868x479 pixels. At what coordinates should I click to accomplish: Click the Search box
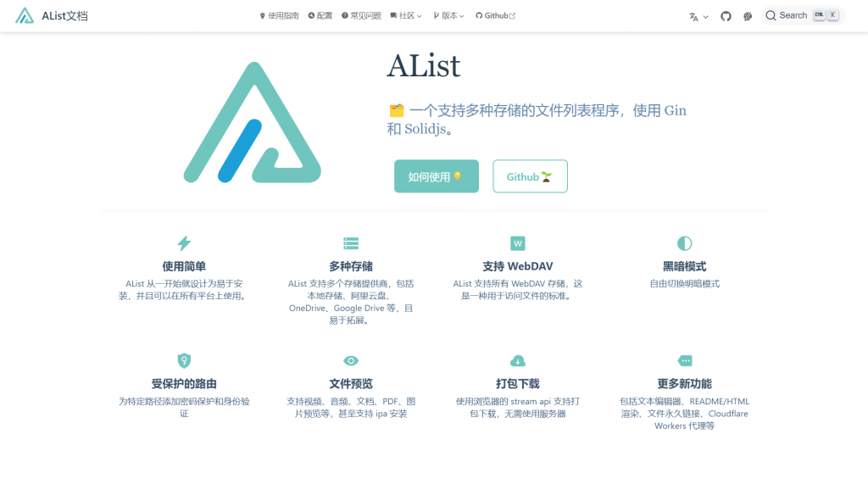click(802, 15)
